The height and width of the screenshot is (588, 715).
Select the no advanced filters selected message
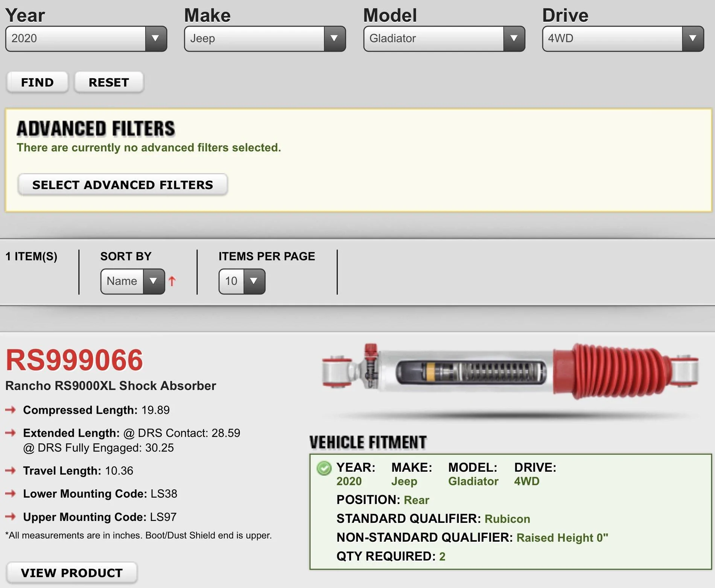click(149, 148)
